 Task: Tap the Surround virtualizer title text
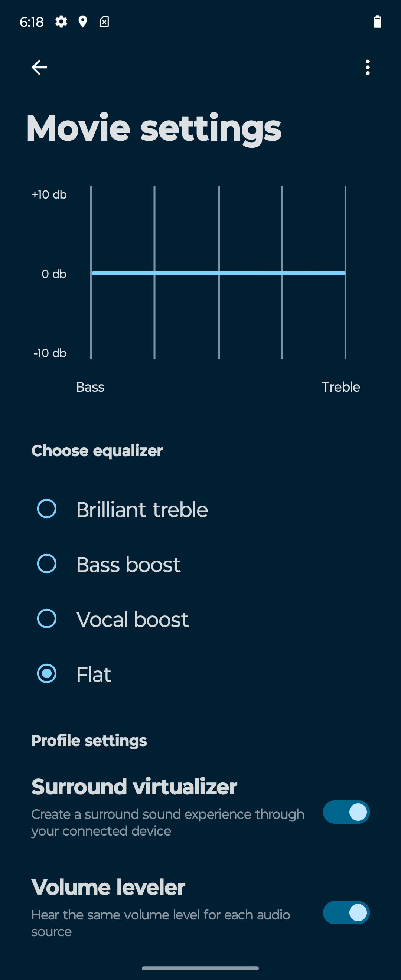[134, 786]
